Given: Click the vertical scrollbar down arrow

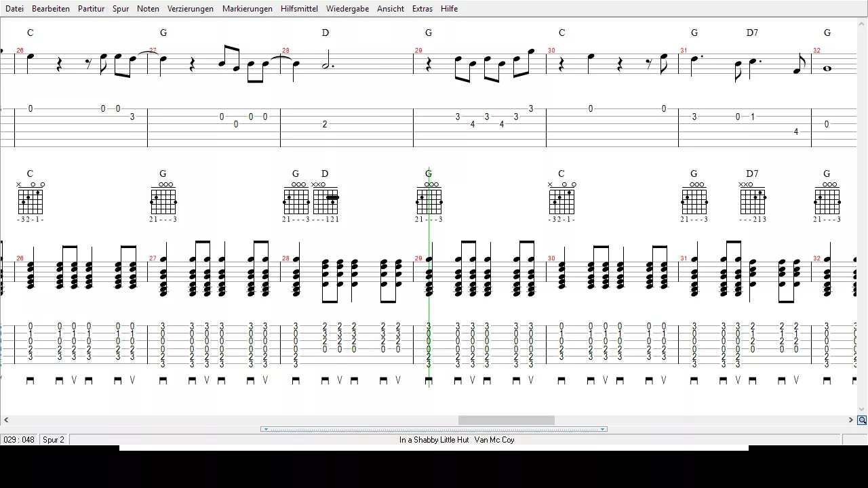Looking at the screenshot, I should [862, 409].
